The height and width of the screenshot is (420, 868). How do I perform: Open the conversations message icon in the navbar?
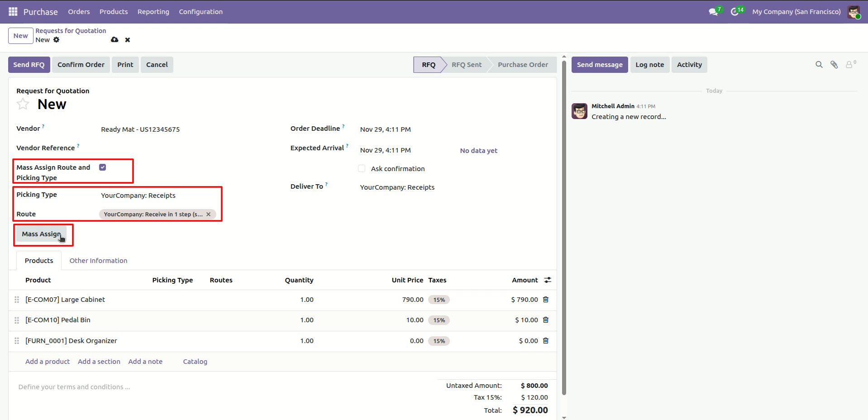714,12
